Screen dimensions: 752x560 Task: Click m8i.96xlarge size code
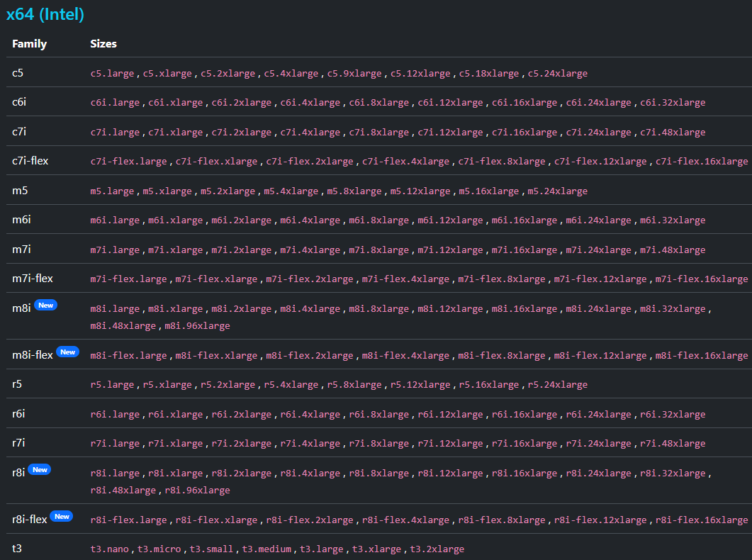tap(197, 326)
